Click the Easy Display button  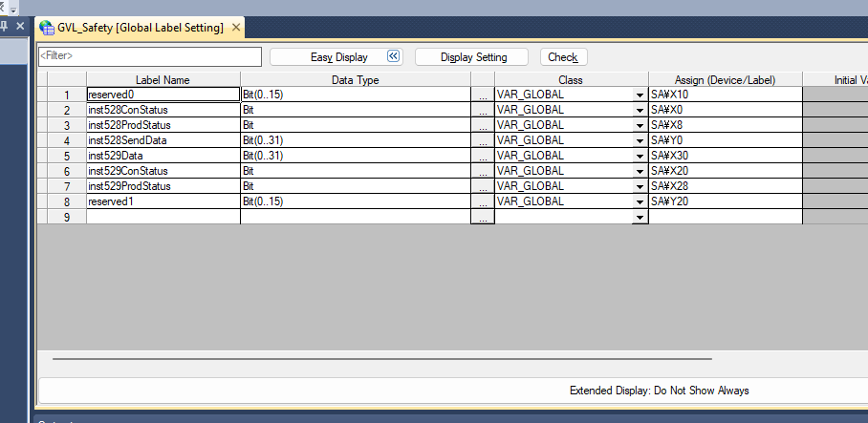pyautogui.click(x=336, y=57)
